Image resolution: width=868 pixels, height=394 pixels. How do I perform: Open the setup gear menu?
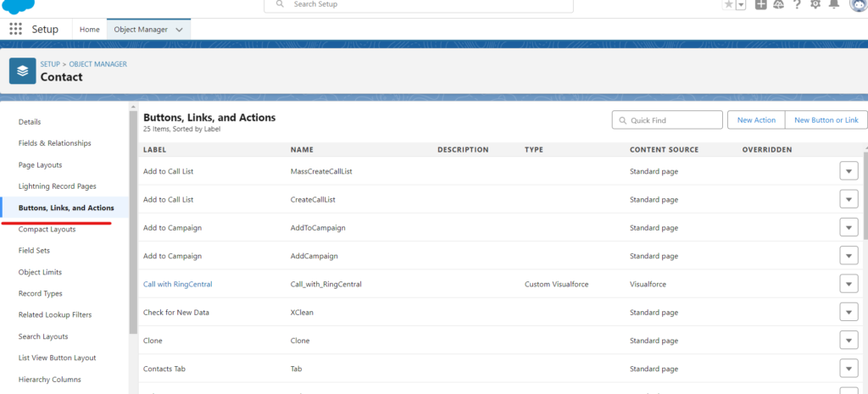(x=815, y=4)
